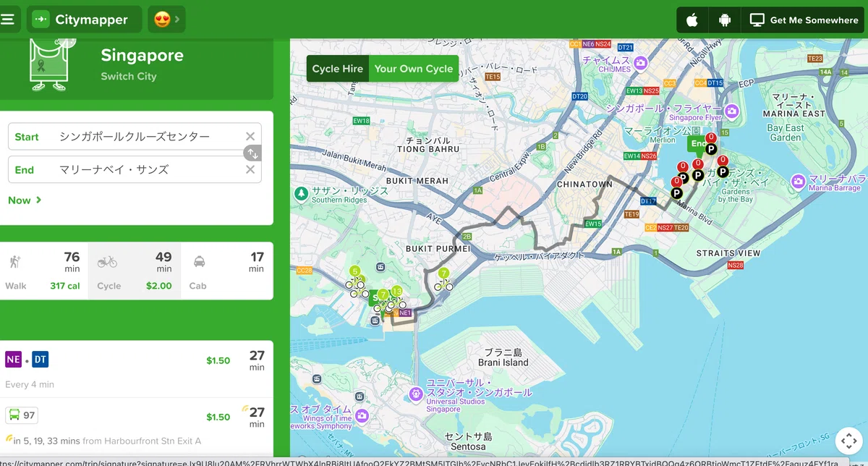Click the DT line badge
The width and height of the screenshot is (868, 466).
tap(40, 359)
